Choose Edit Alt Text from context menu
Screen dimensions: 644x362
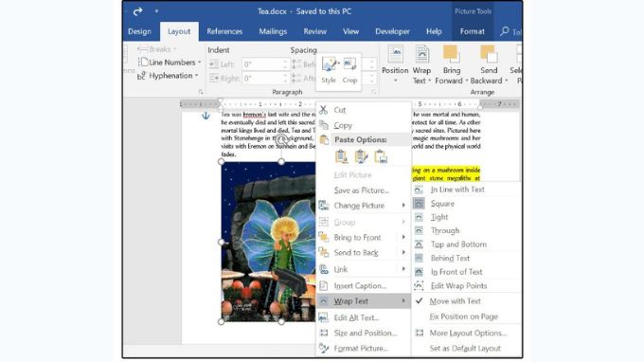(364, 317)
